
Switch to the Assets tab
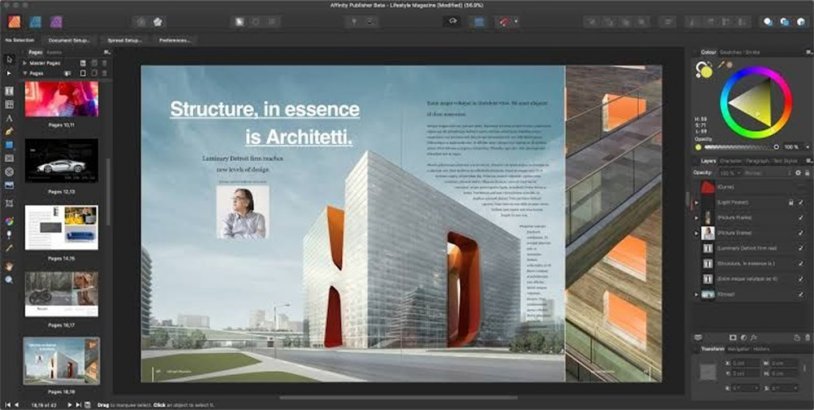pyautogui.click(x=55, y=51)
